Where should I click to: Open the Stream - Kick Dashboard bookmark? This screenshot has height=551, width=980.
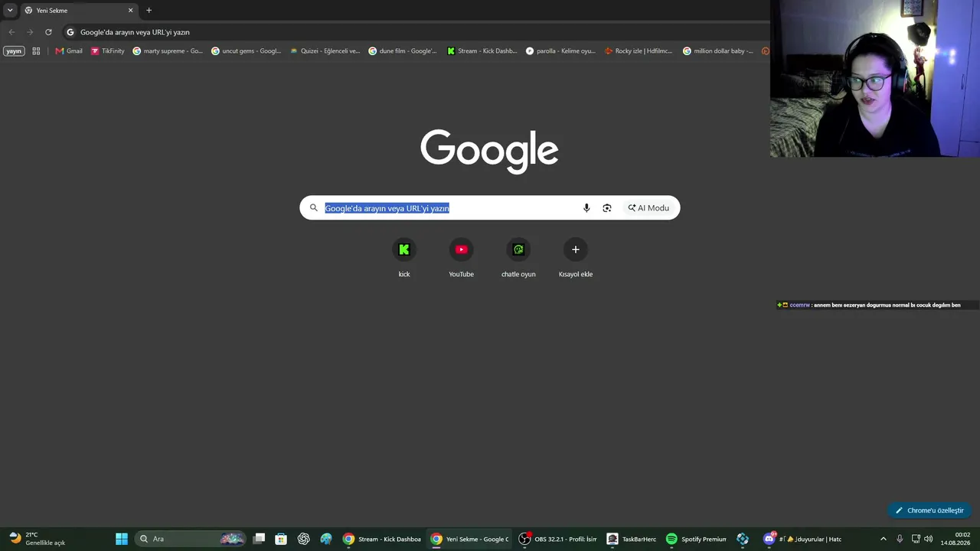(482, 51)
